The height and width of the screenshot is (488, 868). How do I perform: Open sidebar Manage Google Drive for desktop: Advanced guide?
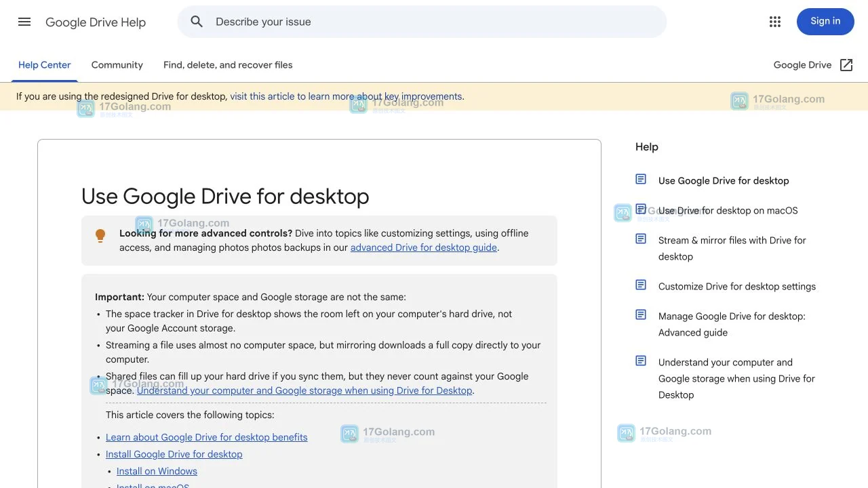[x=732, y=324]
